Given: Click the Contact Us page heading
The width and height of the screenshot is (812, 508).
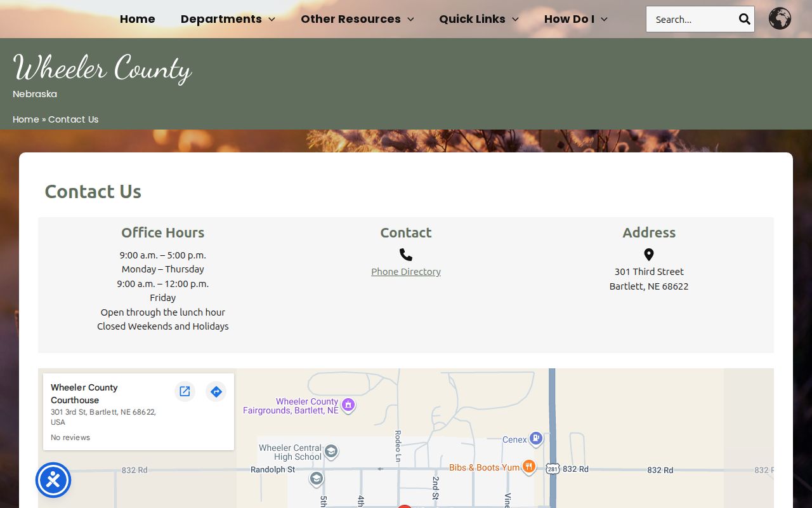Looking at the screenshot, I should pyautogui.click(x=93, y=191).
